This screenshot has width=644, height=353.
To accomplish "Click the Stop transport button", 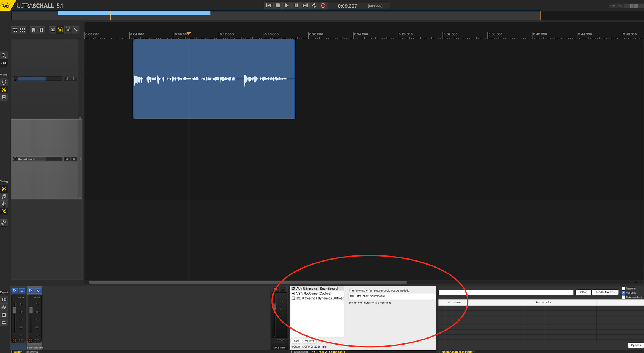I will [278, 5].
